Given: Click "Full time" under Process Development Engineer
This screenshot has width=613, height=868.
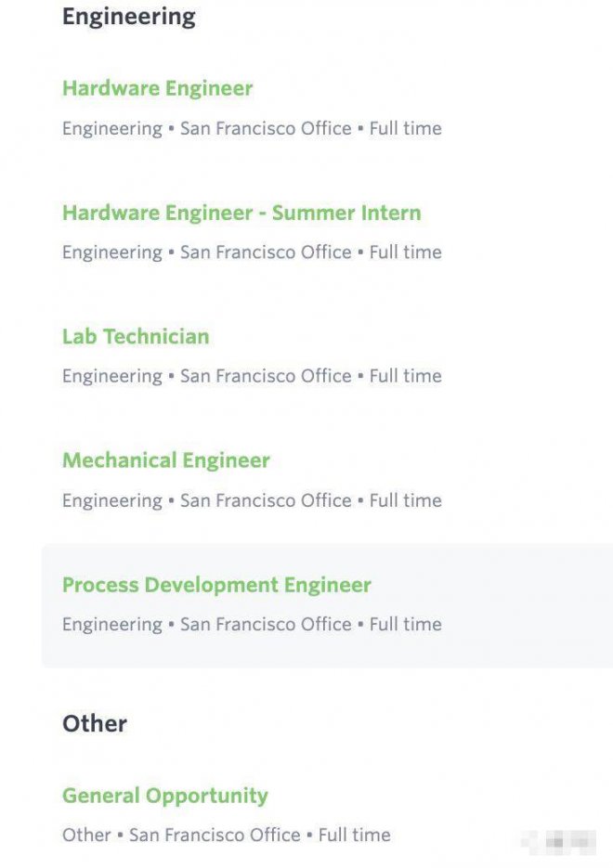Looking at the screenshot, I should (x=405, y=624).
